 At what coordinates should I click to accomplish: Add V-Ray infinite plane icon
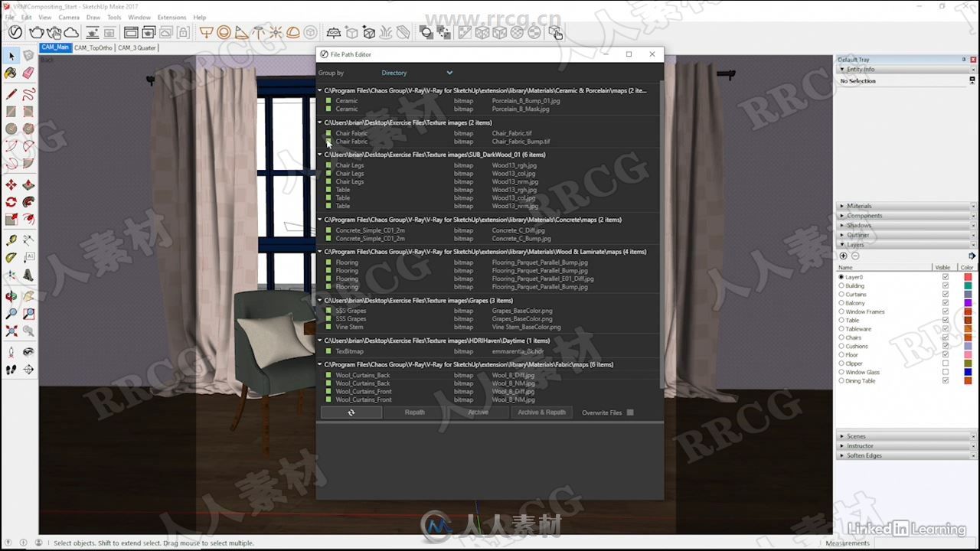coord(334,32)
